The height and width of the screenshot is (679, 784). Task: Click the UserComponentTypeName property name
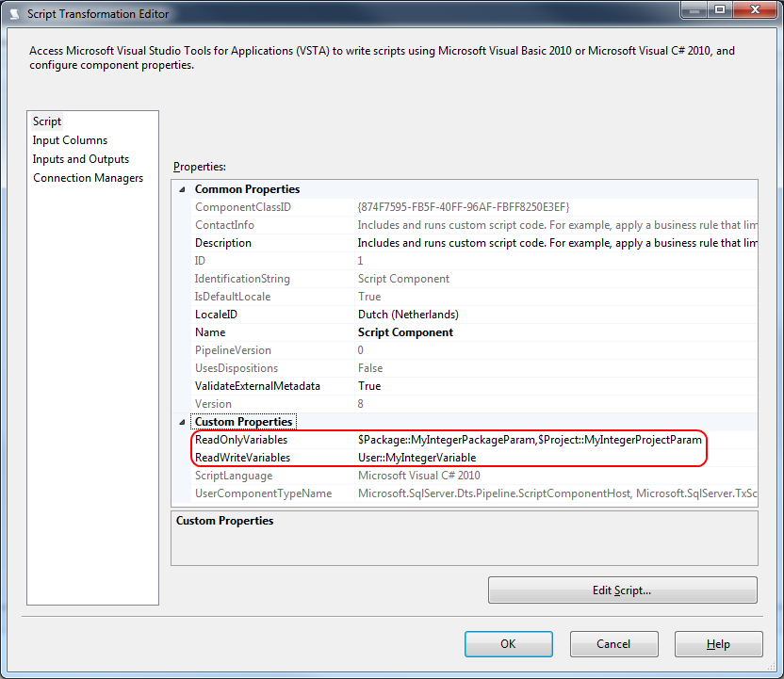[264, 493]
